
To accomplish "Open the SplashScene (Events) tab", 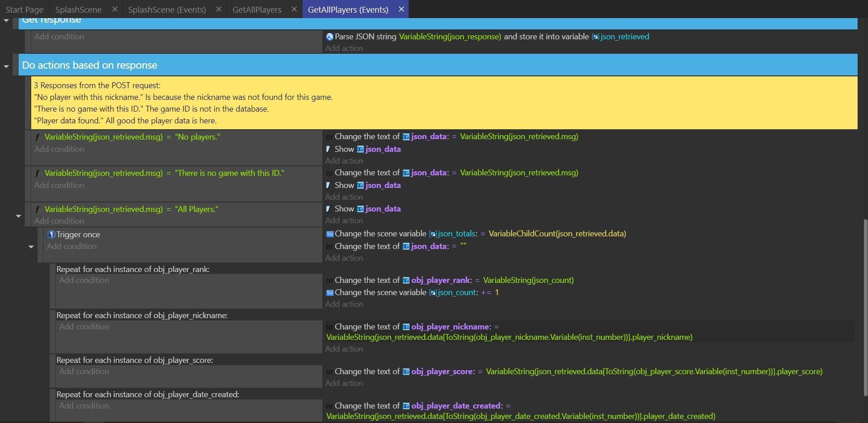I will [x=166, y=9].
